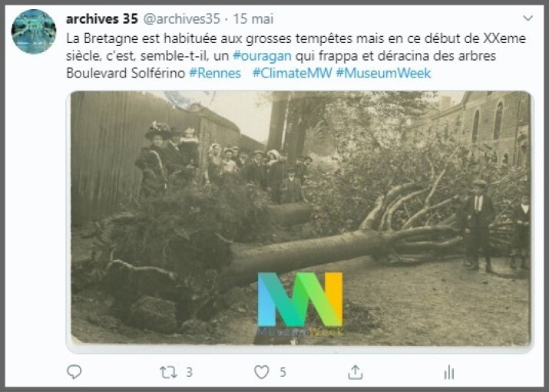Open the #MuseumWeek hashtag link
The height and width of the screenshot is (392, 549).
pyautogui.click(x=383, y=73)
